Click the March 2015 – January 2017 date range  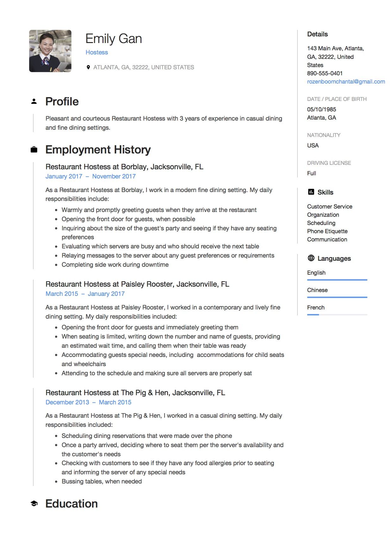85,294
